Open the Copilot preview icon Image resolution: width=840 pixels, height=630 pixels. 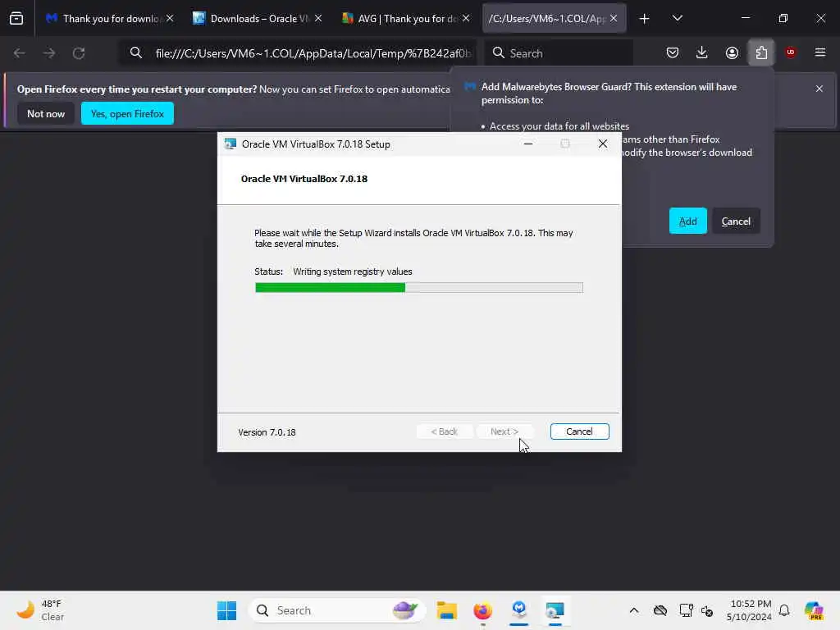[x=814, y=610]
